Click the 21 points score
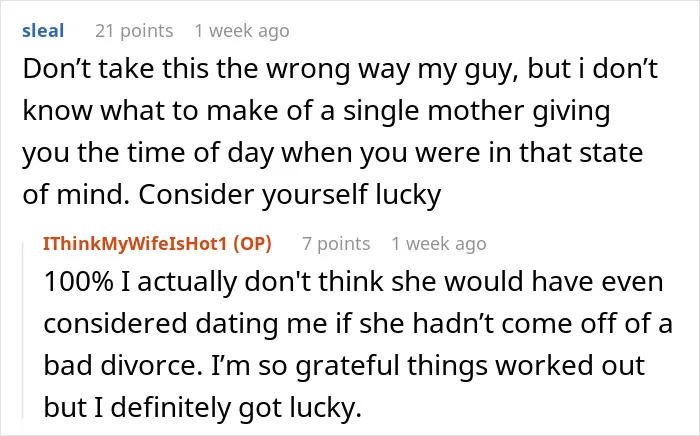 click(x=134, y=31)
